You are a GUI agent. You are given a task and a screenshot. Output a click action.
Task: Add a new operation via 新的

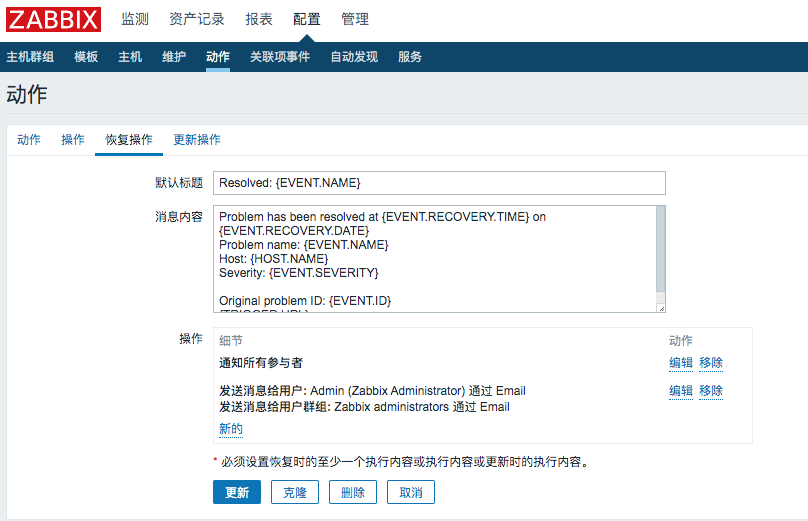[231, 429]
